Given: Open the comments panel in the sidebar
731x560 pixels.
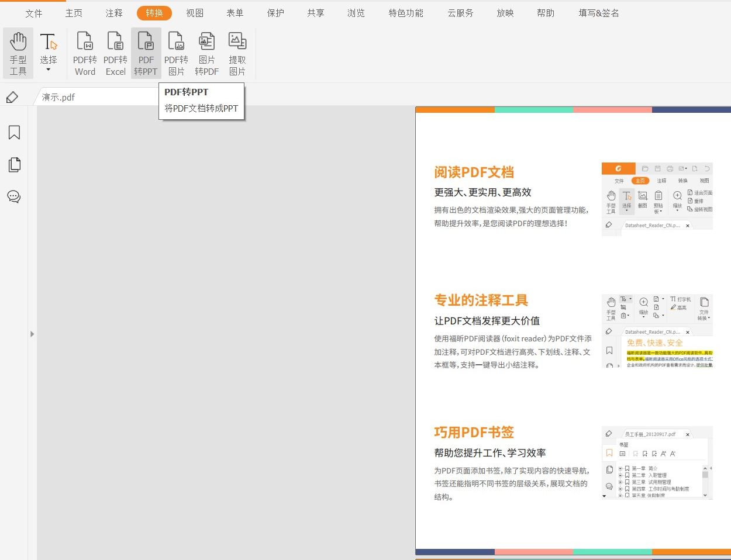Looking at the screenshot, I should click(13, 196).
